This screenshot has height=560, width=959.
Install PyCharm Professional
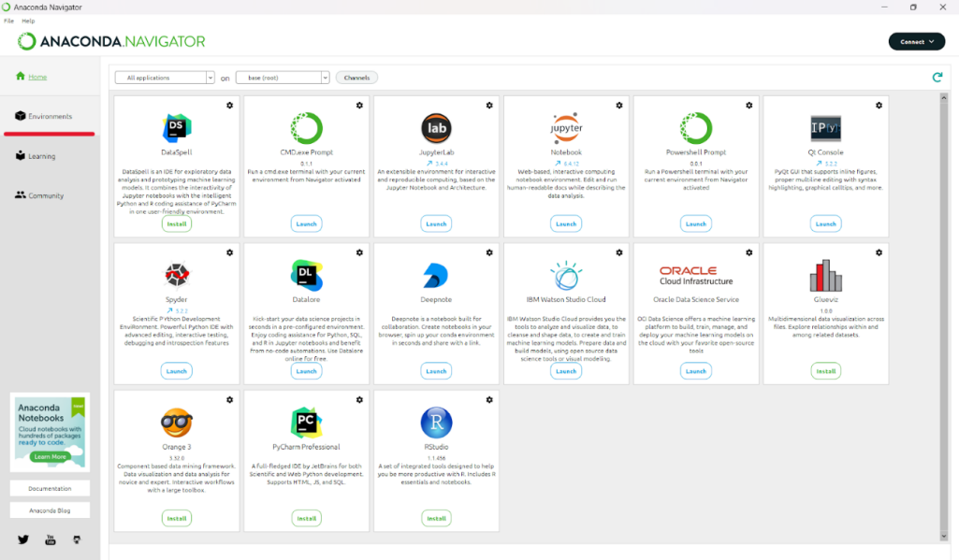click(307, 519)
